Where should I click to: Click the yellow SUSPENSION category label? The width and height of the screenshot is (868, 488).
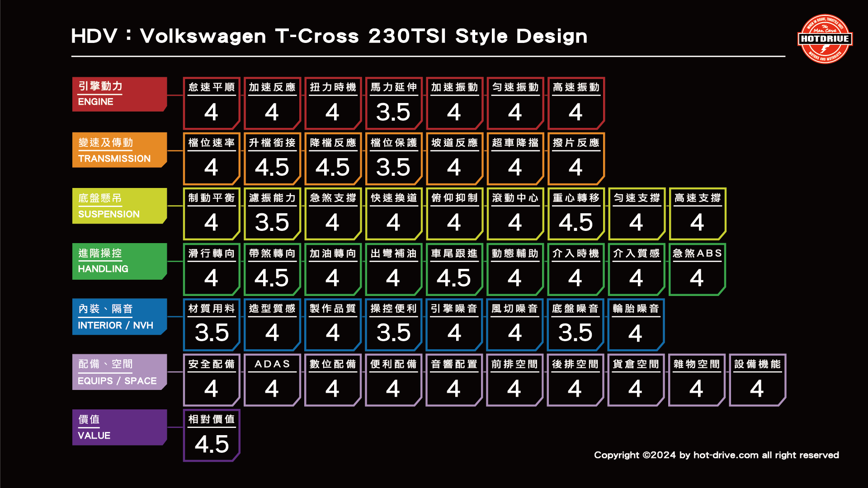(119, 206)
